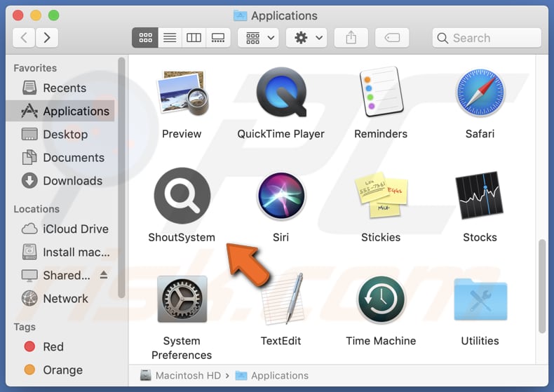Select the ShoutSystem magnifier icon
The height and width of the screenshot is (392, 554).
pyautogui.click(x=182, y=196)
